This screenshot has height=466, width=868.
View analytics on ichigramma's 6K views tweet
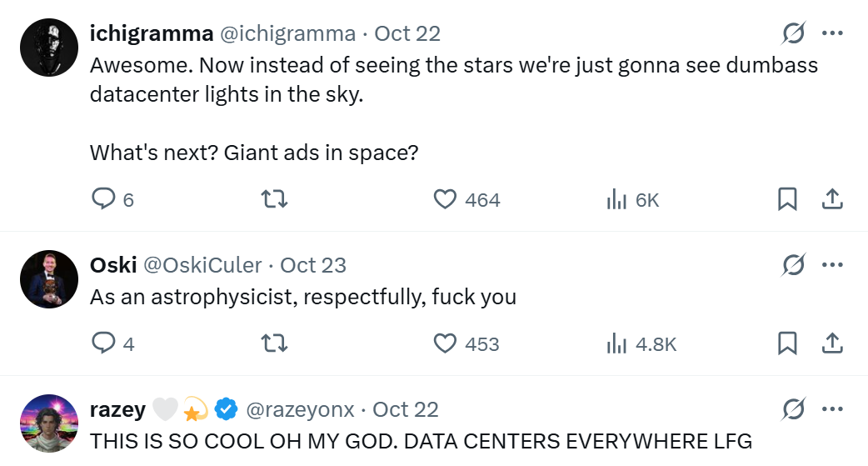pos(616,199)
